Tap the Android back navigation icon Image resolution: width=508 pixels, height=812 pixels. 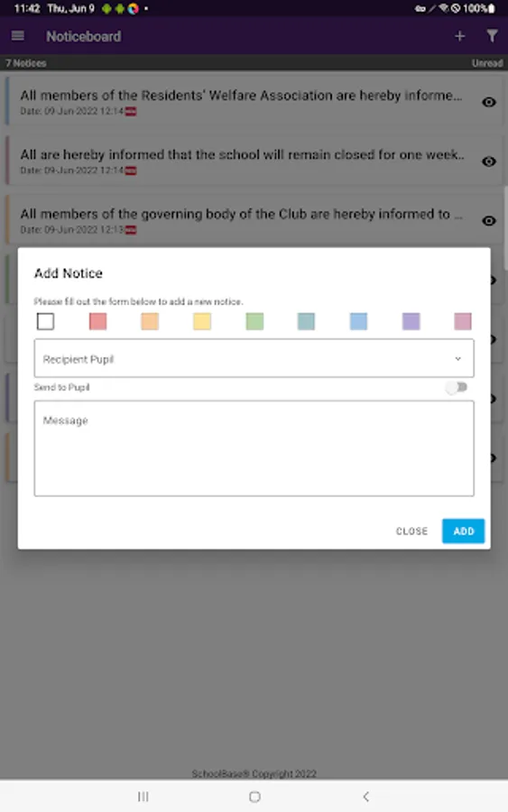[x=366, y=797]
